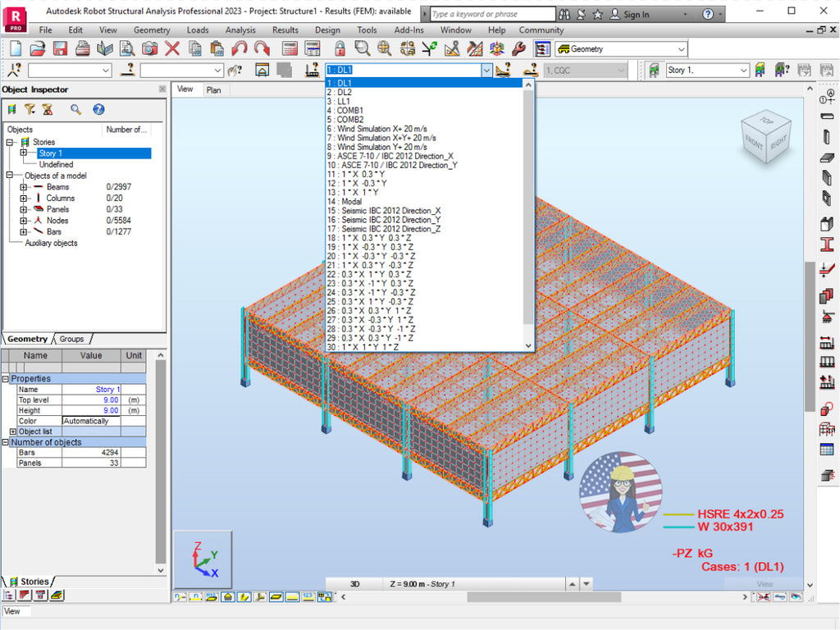Switch to the Groups tab

(72, 339)
